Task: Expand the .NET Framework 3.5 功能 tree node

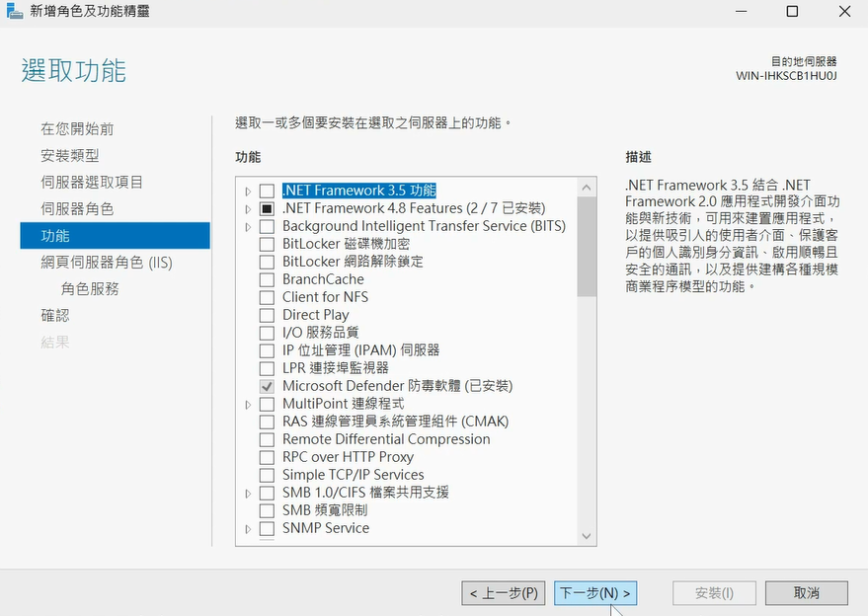Action: point(248,192)
